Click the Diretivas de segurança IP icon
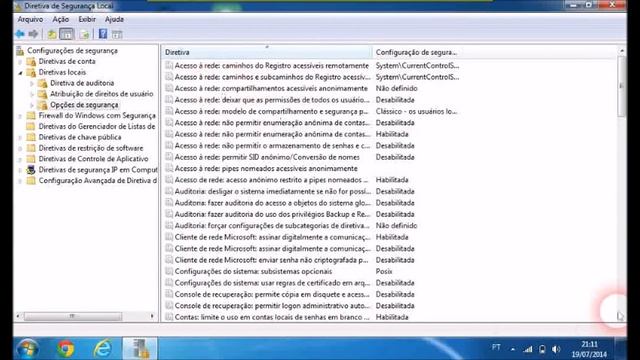This screenshot has width=640, height=360. click(x=31, y=170)
